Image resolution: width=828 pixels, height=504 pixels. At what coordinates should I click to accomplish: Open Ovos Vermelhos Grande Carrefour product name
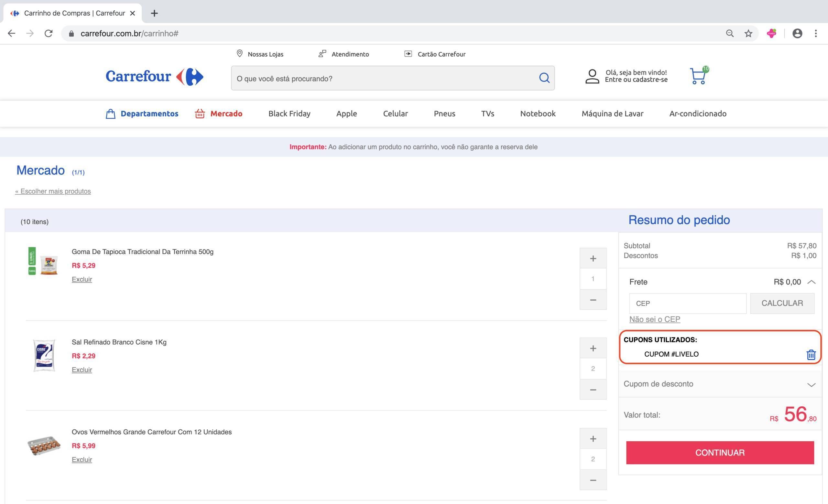[152, 432]
